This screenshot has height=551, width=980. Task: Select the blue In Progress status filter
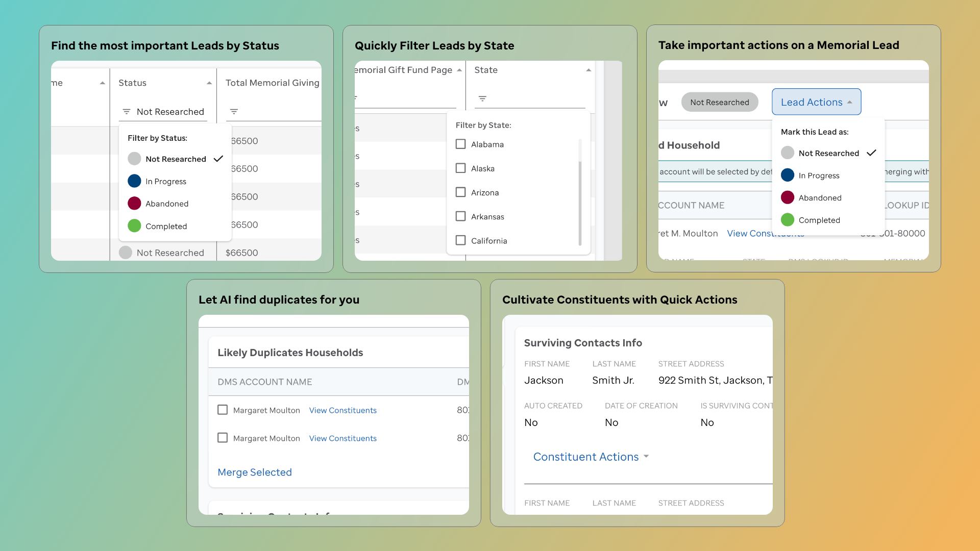click(x=165, y=181)
